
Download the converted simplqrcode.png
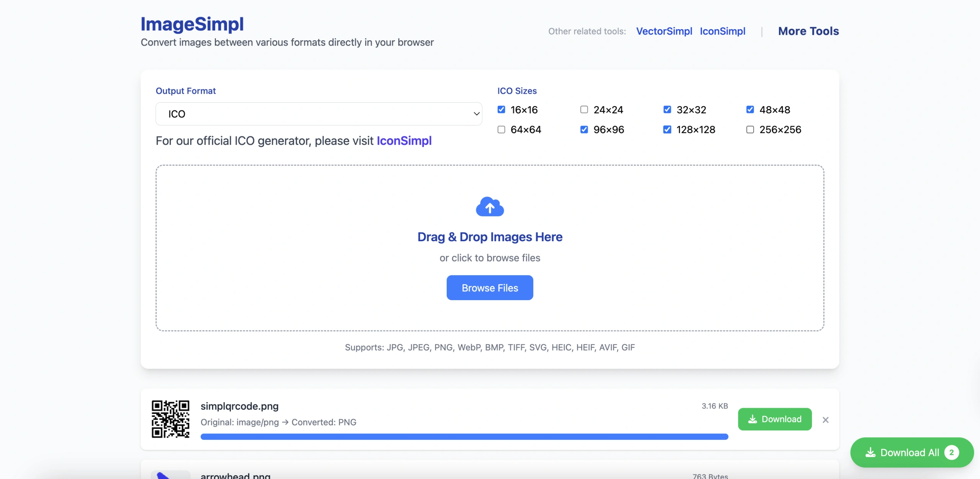point(774,419)
